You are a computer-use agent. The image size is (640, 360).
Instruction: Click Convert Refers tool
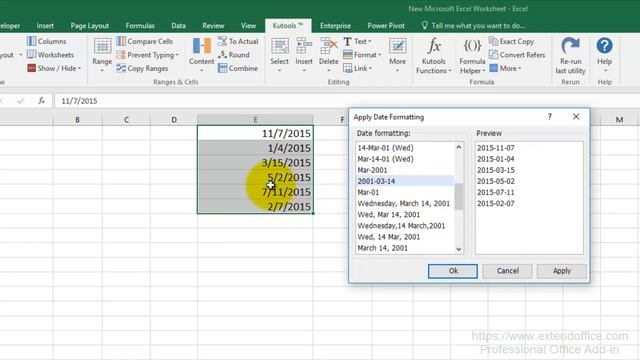pyautogui.click(x=517, y=55)
